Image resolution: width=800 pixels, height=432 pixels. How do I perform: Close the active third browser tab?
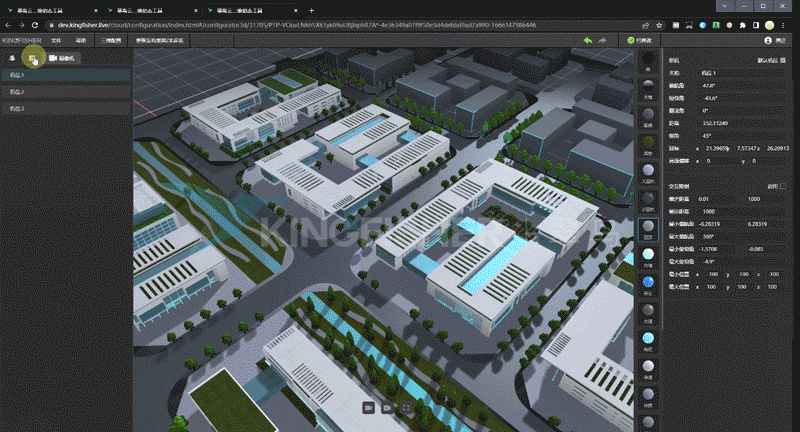coord(296,10)
